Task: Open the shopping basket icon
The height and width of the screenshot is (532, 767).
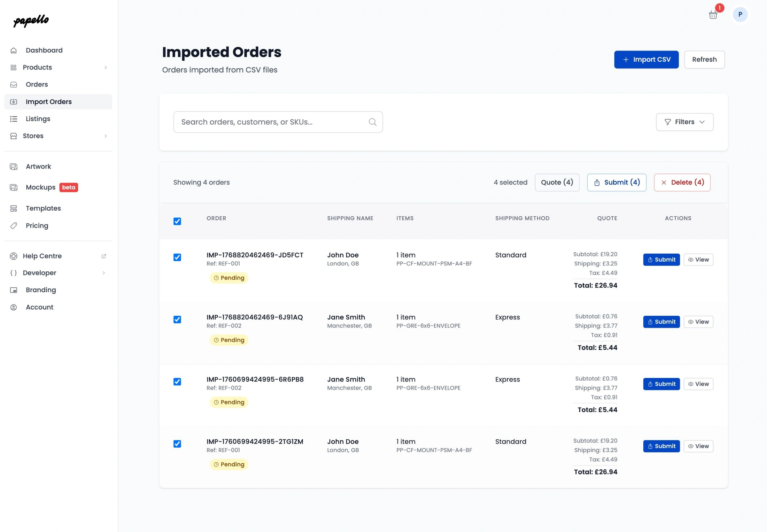Action: (713, 15)
